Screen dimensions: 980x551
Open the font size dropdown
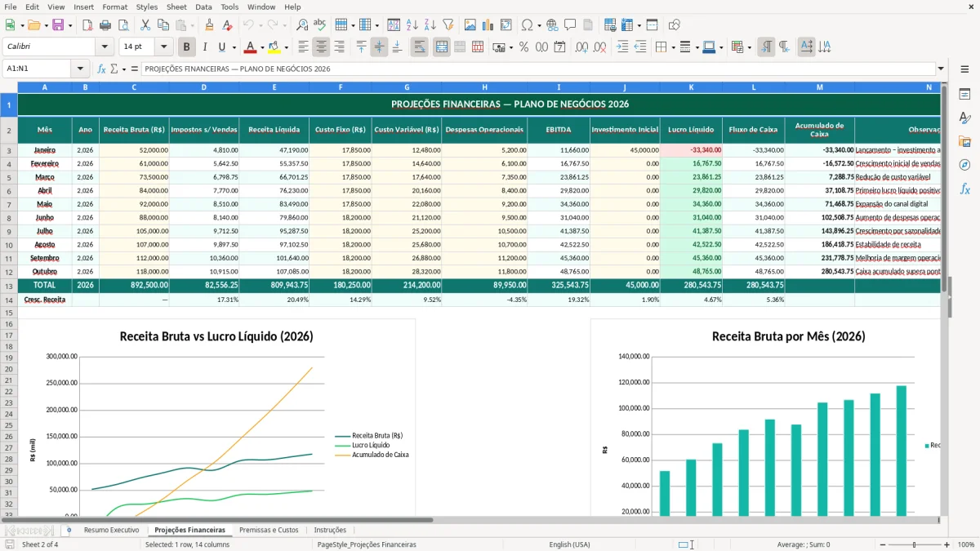click(x=163, y=47)
